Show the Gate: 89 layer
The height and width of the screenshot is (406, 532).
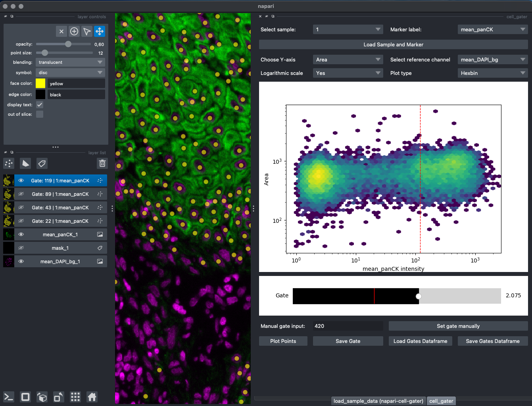[x=21, y=194]
